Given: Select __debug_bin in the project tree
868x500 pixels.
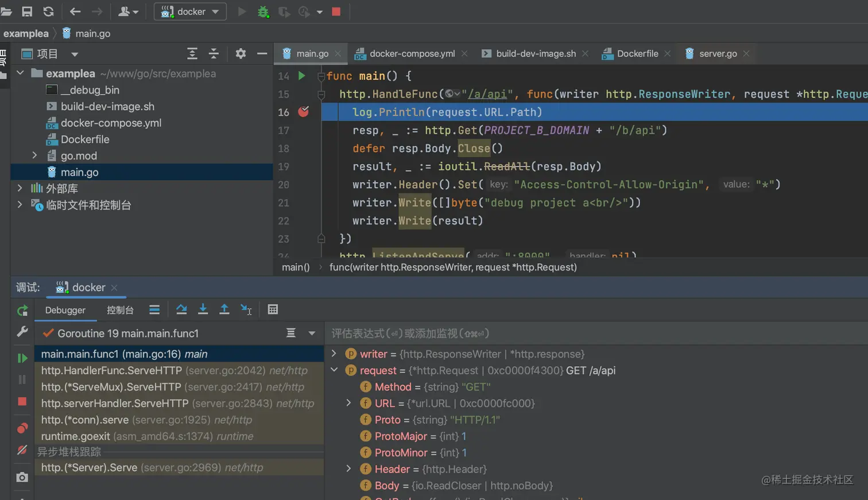Looking at the screenshot, I should point(90,90).
